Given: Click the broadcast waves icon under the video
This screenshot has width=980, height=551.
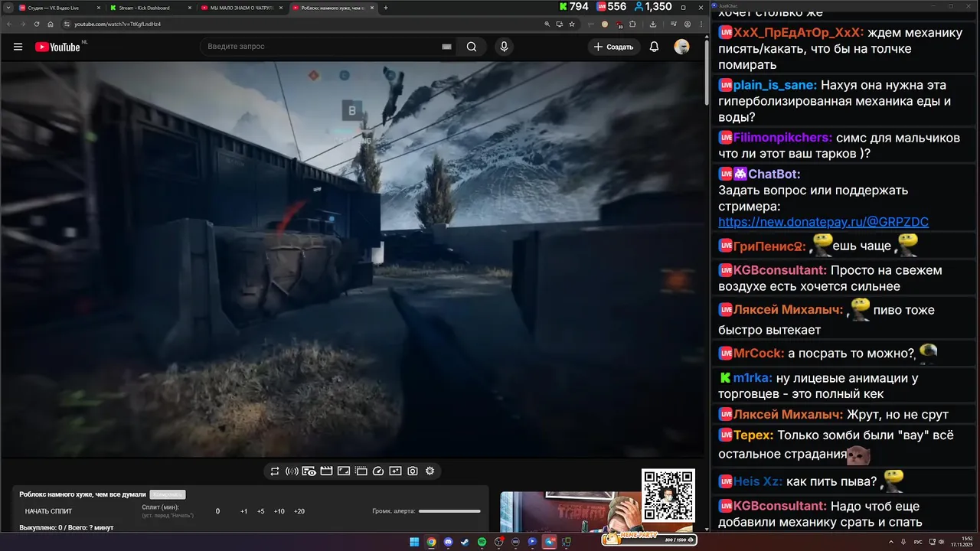Looking at the screenshot, I should 292,471.
